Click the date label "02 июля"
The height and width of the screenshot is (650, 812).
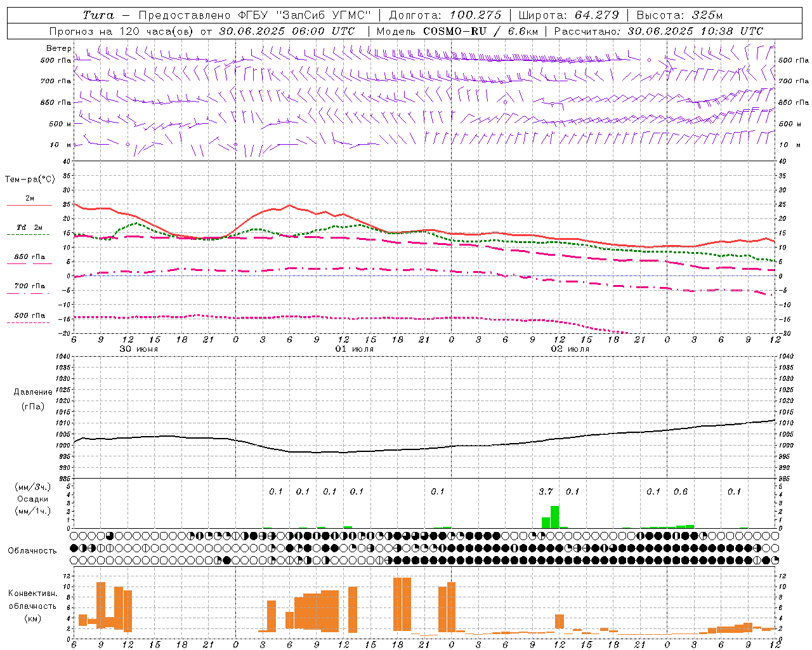point(570,349)
